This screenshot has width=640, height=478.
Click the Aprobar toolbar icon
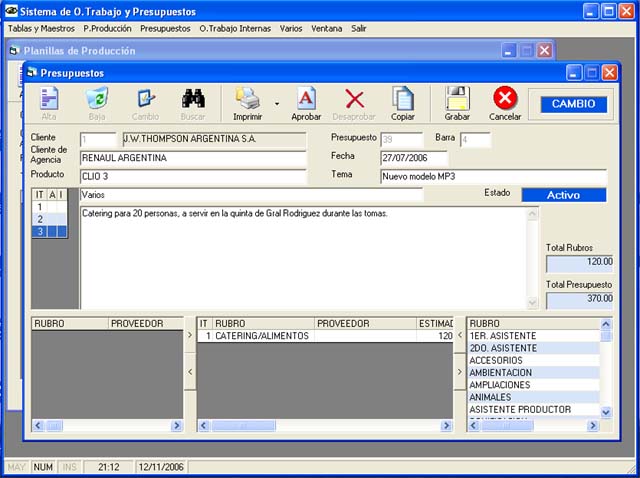pyautogui.click(x=306, y=99)
